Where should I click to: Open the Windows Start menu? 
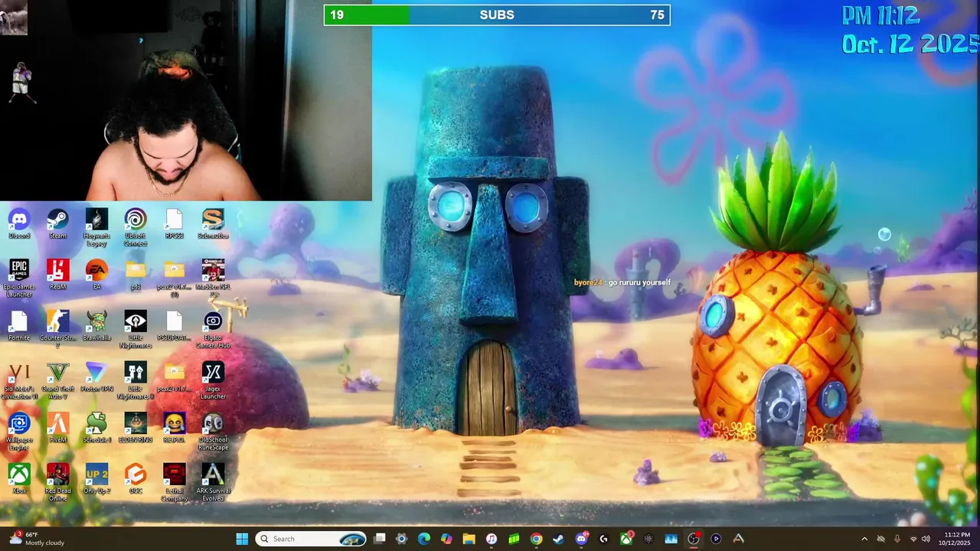click(x=242, y=539)
